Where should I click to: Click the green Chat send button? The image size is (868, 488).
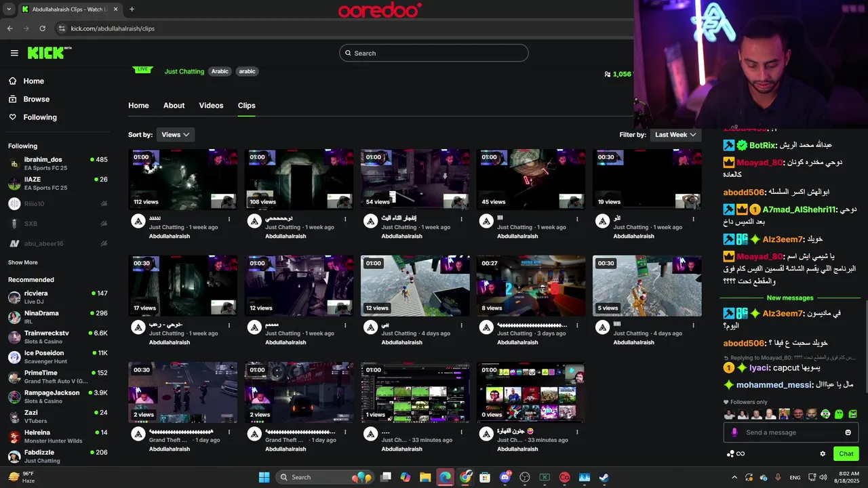coord(846,454)
